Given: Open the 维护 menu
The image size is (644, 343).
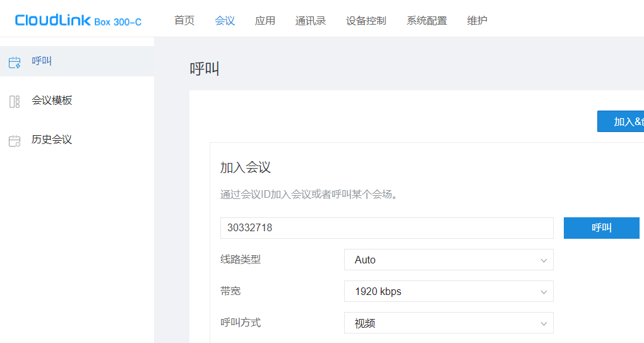Looking at the screenshot, I should click(x=477, y=21).
